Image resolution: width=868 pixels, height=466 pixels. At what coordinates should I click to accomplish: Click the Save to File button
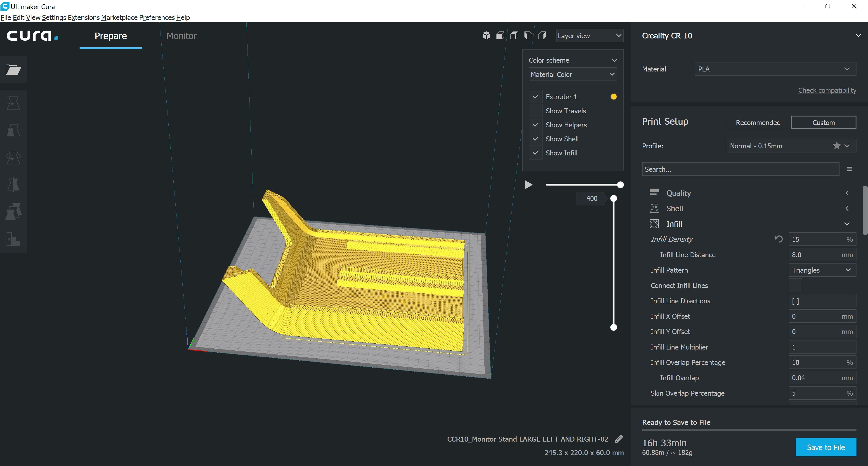click(x=826, y=447)
